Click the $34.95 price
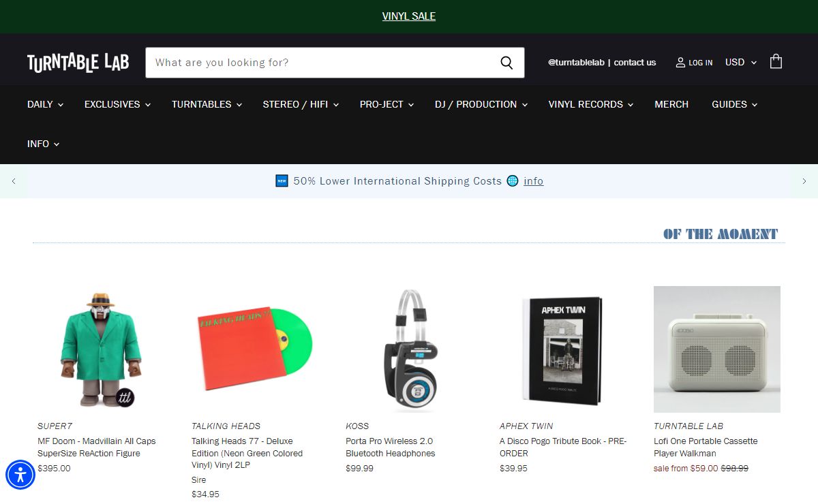 pos(205,494)
